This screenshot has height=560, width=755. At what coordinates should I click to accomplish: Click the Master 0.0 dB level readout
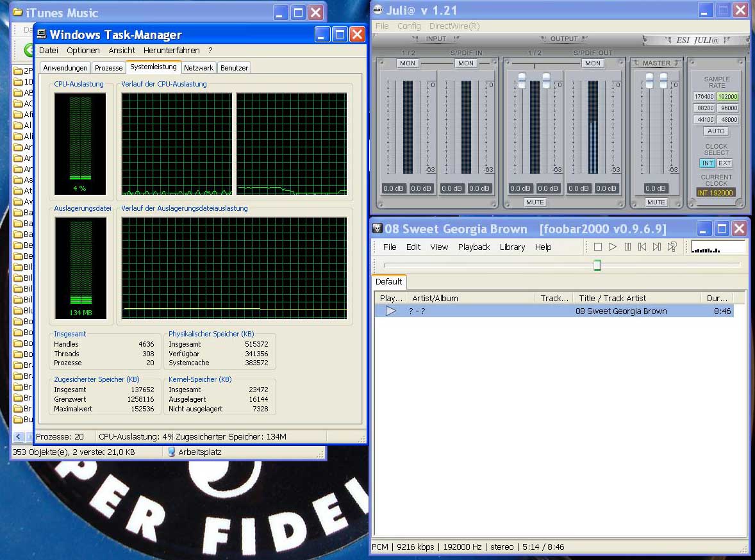(655, 188)
